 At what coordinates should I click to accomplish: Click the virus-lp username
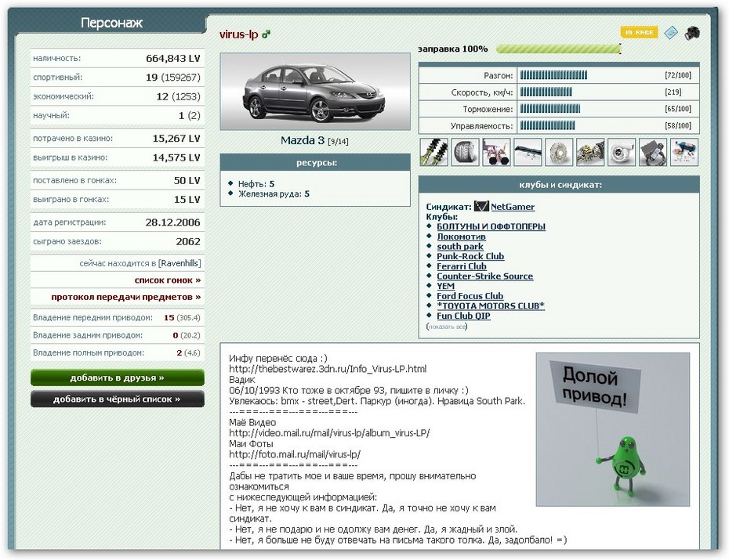point(238,34)
